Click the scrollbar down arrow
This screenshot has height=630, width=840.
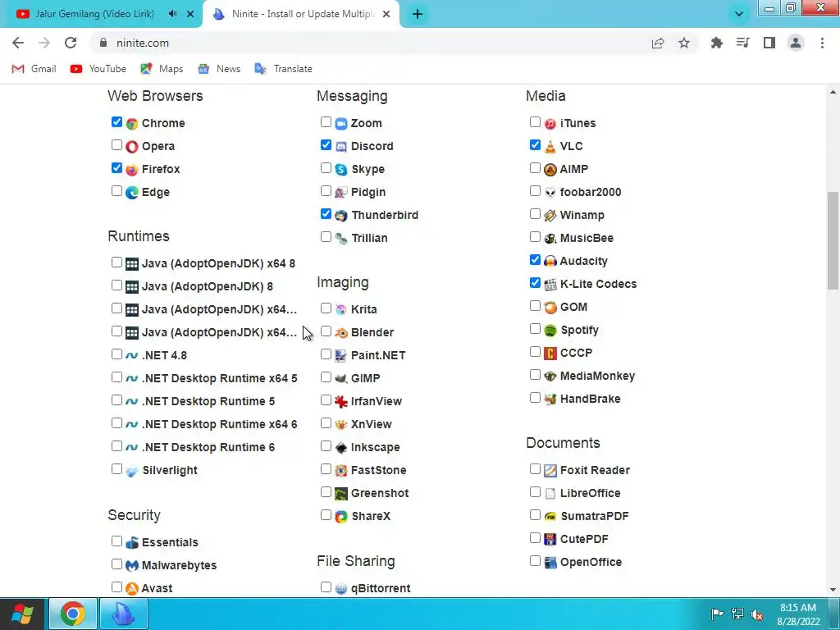point(833,590)
